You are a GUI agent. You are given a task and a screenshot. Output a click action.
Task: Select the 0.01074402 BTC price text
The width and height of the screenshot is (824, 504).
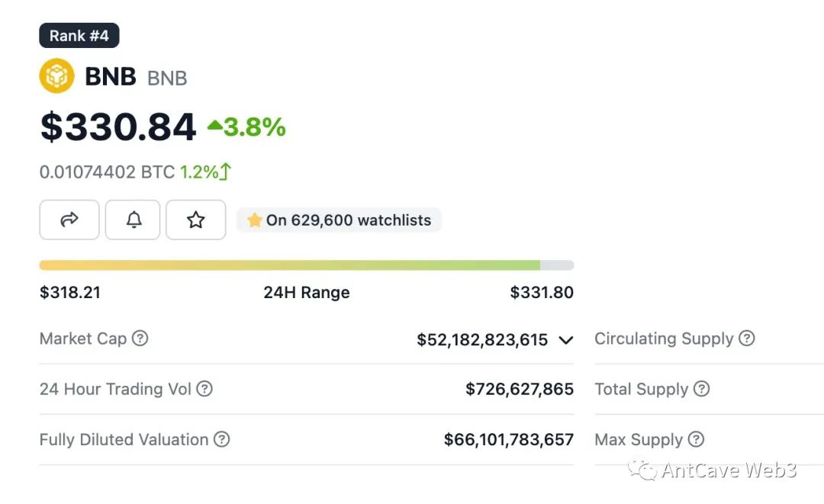pyautogui.click(x=108, y=172)
